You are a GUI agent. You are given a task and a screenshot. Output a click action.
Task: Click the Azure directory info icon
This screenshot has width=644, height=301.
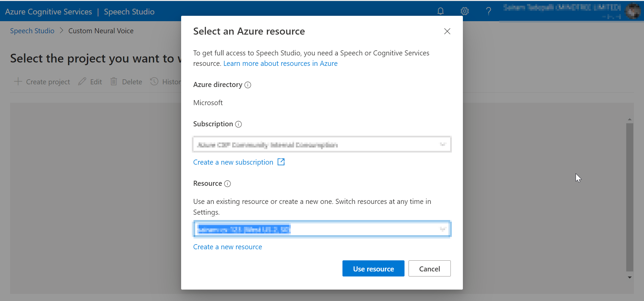[x=248, y=85]
